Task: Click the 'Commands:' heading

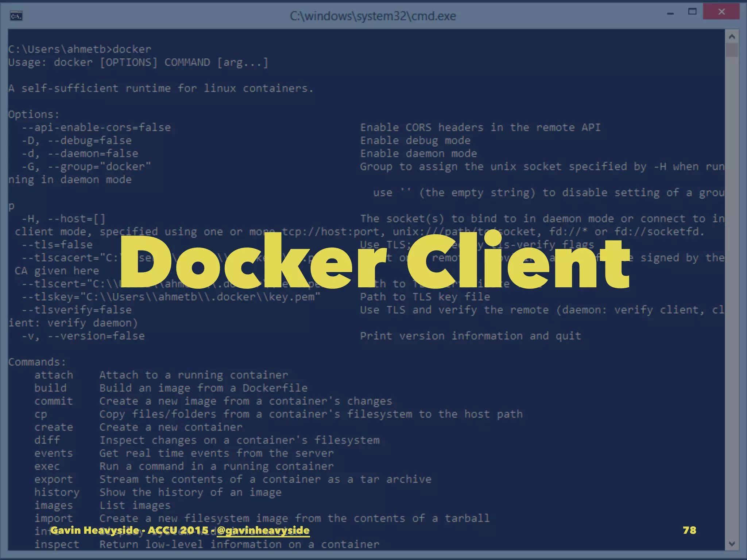Action: click(x=37, y=362)
